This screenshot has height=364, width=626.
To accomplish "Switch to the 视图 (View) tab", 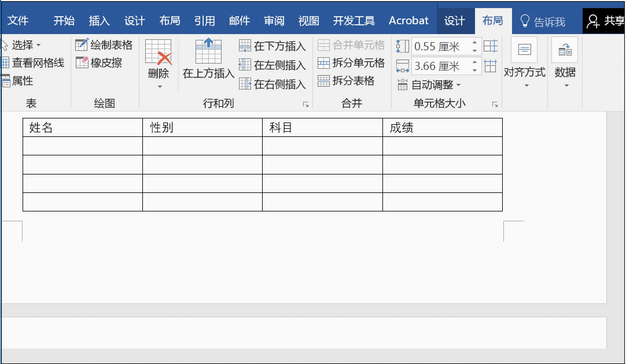I will 308,21.
